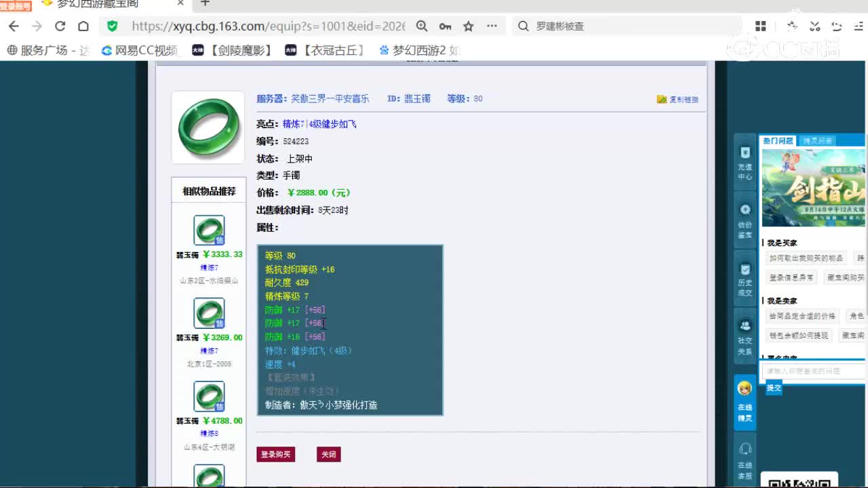
Task: Open 在线精灵 assistant in the sidebar
Action: click(745, 402)
